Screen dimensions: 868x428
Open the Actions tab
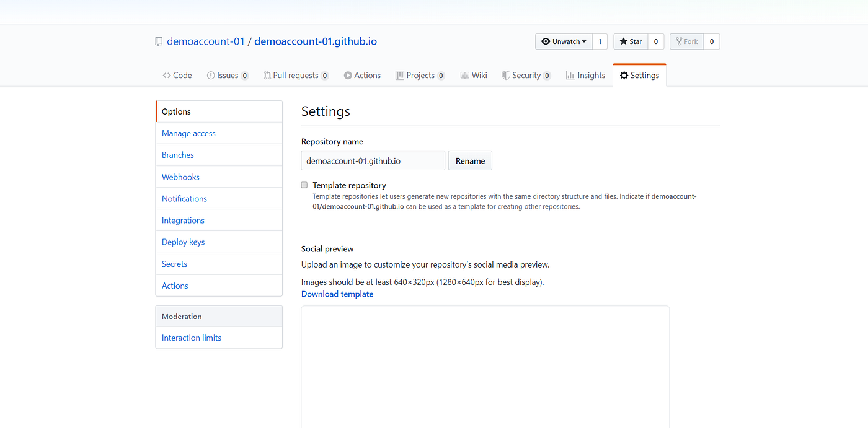tap(362, 74)
